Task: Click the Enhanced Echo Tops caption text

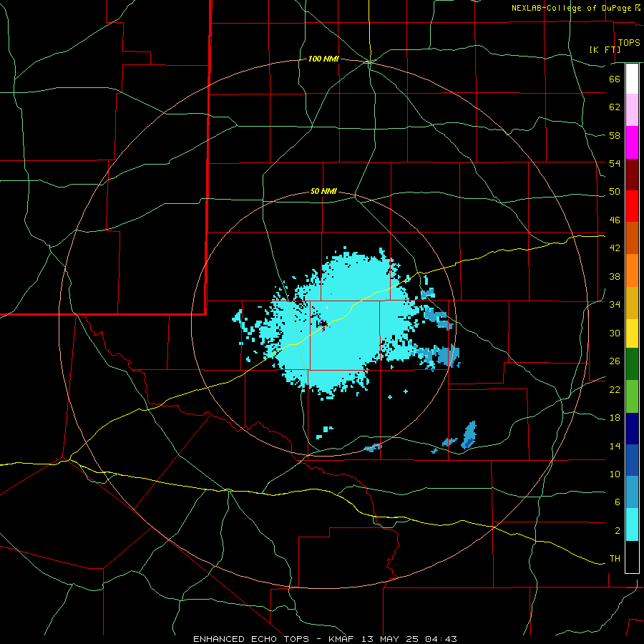Action: click(x=325, y=639)
